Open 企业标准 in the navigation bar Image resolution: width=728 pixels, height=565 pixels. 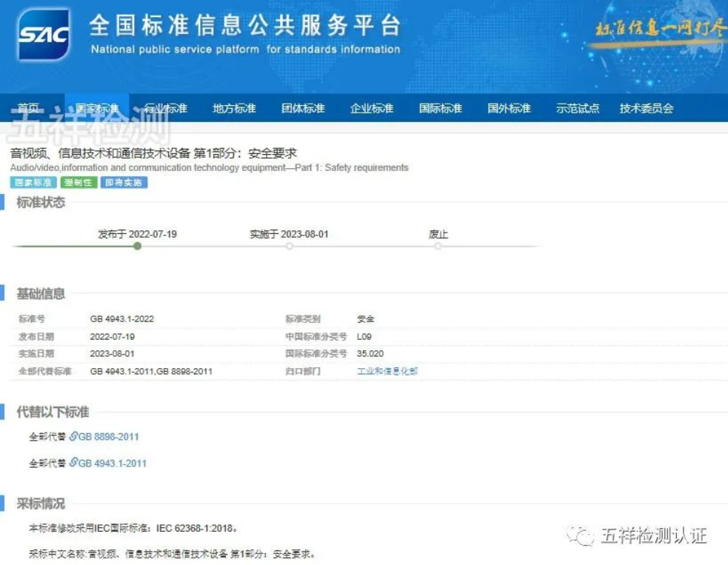(372, 108)
